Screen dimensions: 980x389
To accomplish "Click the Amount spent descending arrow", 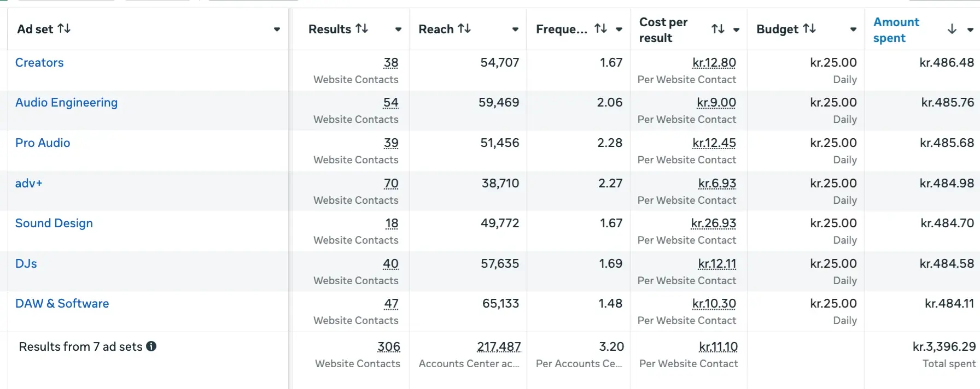I will click(952, 29).
